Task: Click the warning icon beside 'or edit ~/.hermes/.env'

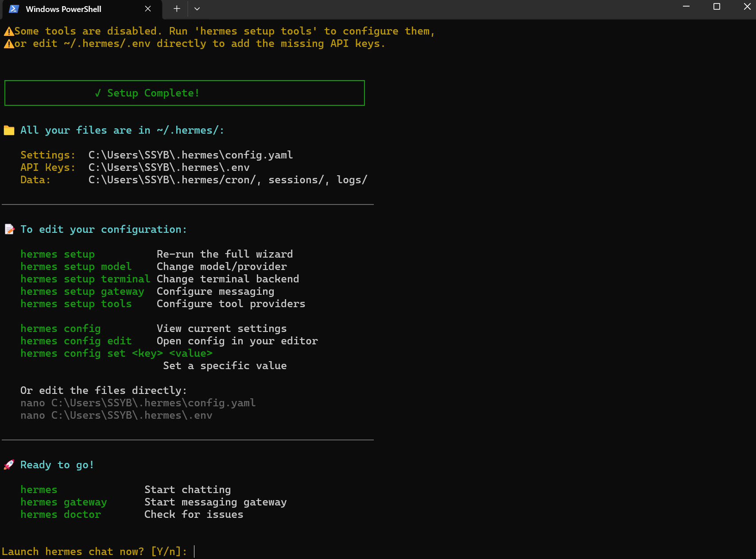Action: (9, 44)
